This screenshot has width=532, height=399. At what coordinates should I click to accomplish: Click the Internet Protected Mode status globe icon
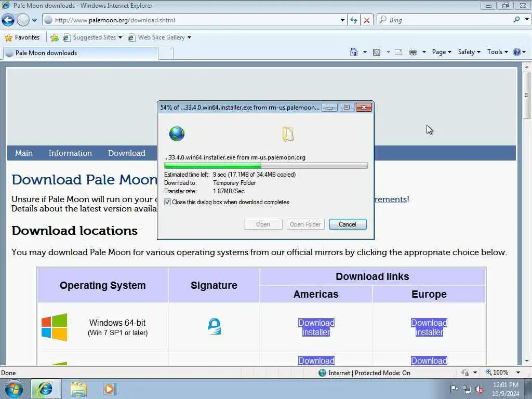[x=322, y=373]
